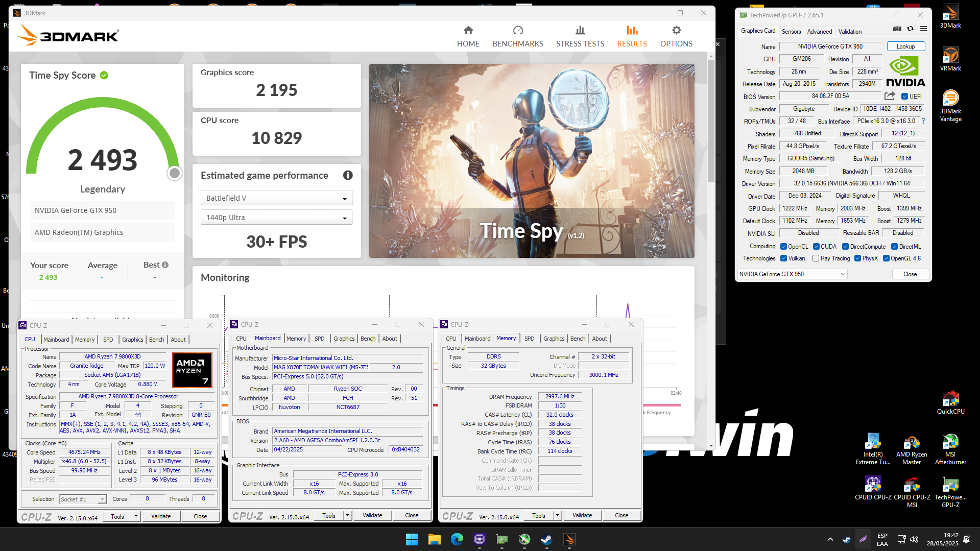Switch to the Validation tab in GPU-Z
Screen dimensions: 980x551
(x=850, y=32)
